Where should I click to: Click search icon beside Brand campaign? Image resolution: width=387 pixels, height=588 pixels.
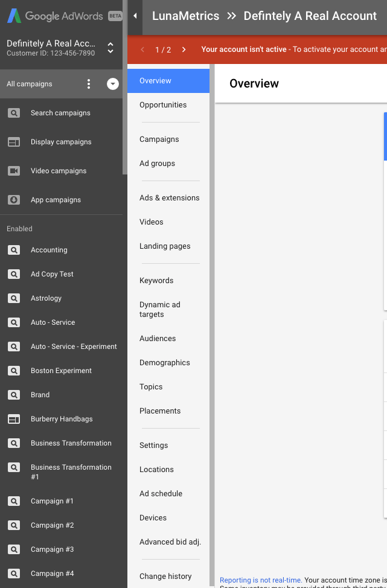[x=14, y=395]
